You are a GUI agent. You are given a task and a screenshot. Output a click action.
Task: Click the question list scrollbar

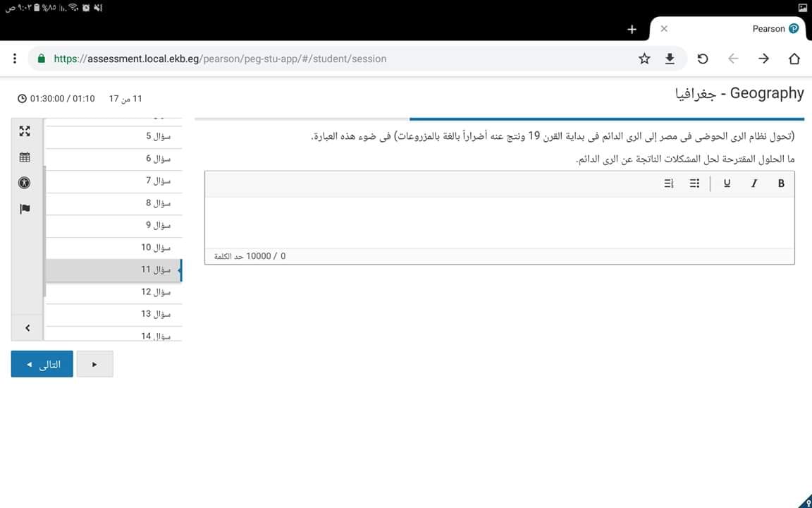(44, 231)
